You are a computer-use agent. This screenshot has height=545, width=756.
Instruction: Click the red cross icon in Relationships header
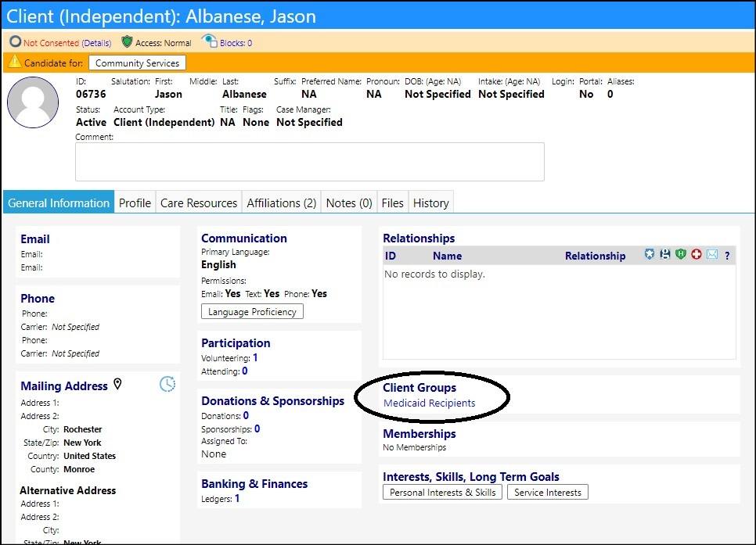tap(697, 254)
